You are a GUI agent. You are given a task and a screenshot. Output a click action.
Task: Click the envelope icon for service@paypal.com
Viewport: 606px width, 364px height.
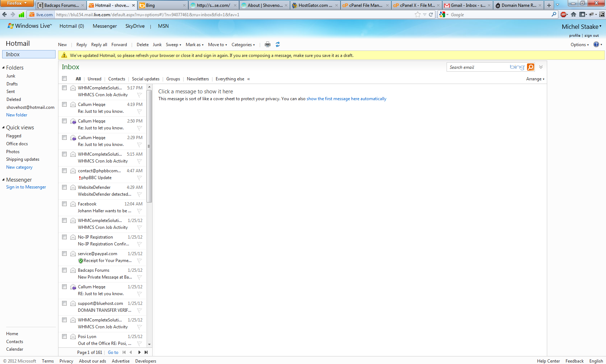[x=73, y=254]
